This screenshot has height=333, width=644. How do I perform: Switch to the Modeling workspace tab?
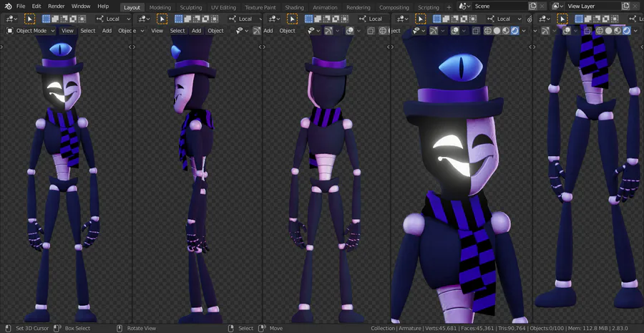(160, 7)
